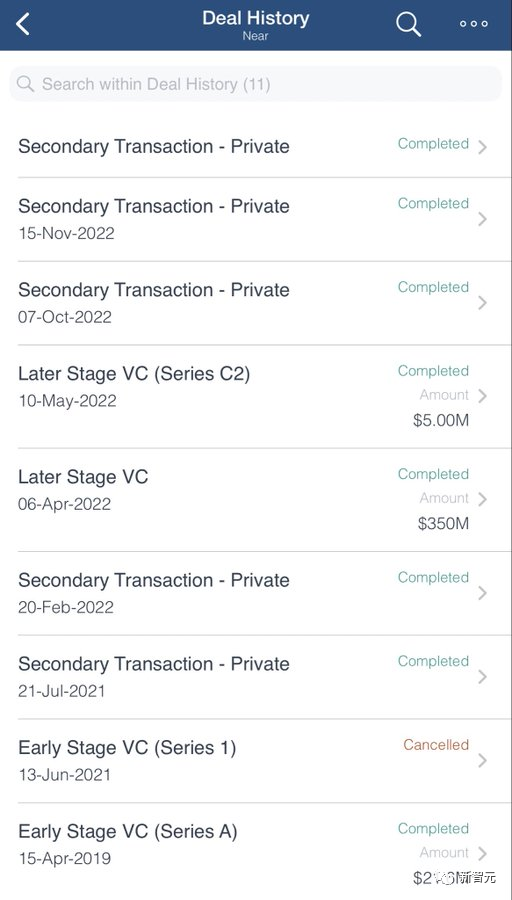This screenshot has height=900, width=512.
Task: Open search via magnifier icon in header
Action: tap(408, 24)
